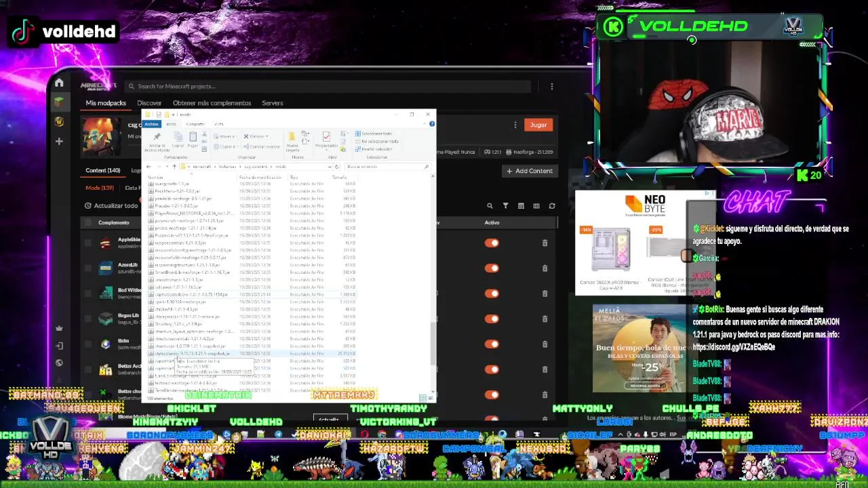
Task: Search mods with magnifier icon in CurseForge
Action: click(490, 206)
